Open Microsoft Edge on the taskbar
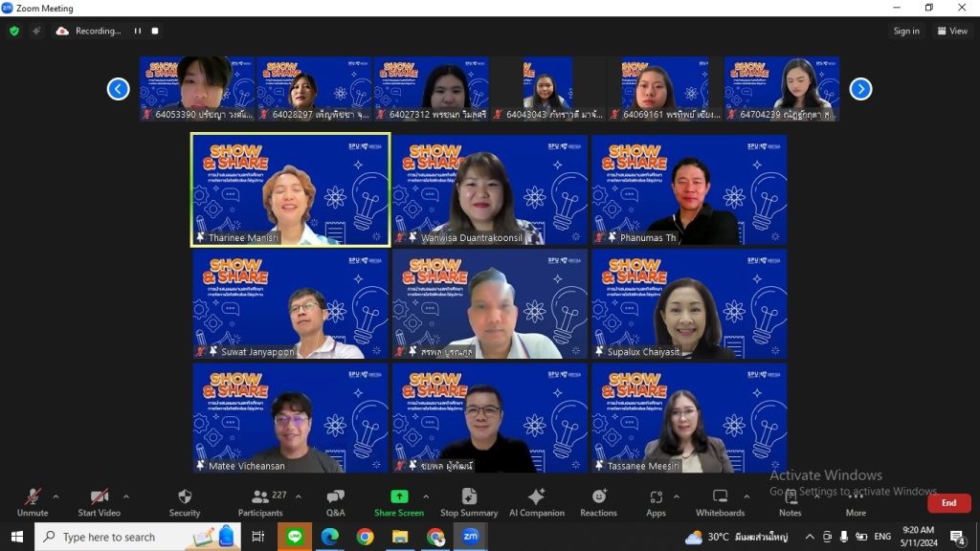The image size is (980, 551). (330, 537)
